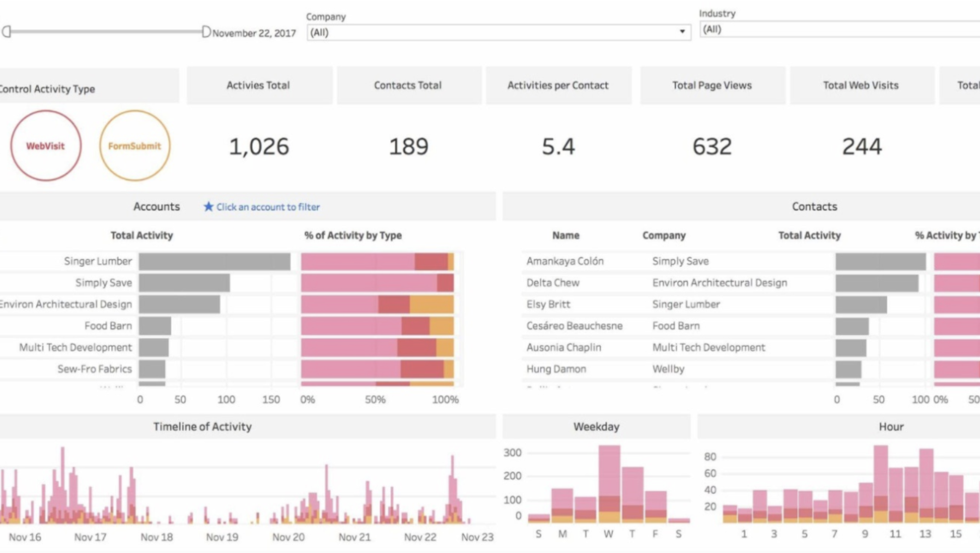The image size is (980, 553).
Task: Select the Simply Save account row label
Action: pos(104,283)
